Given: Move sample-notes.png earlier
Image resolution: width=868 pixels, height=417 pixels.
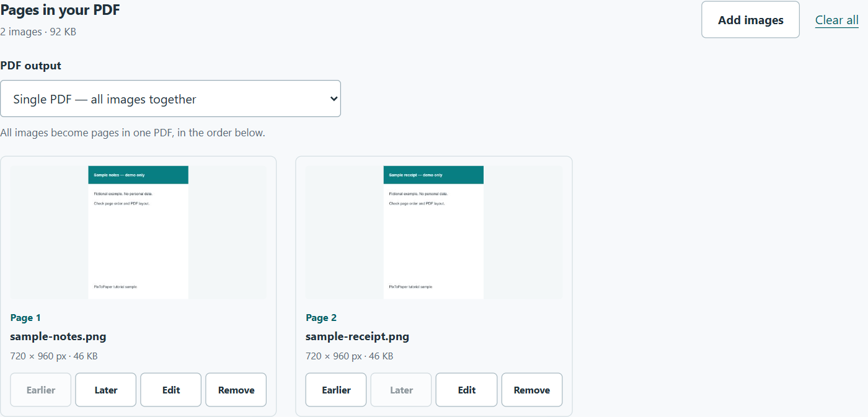Looking at the screenshot, I should [41, 390].
